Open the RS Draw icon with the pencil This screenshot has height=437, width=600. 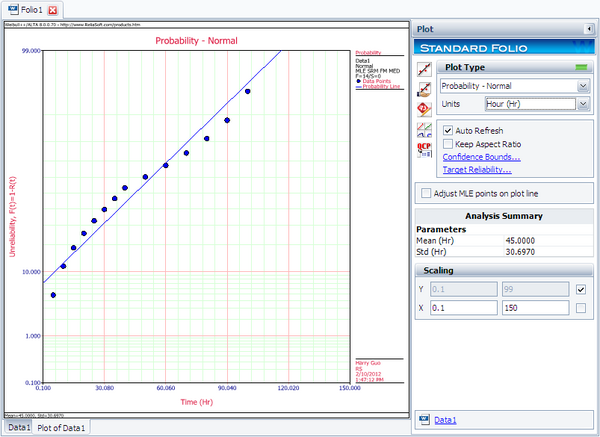(x=424, y=109)
